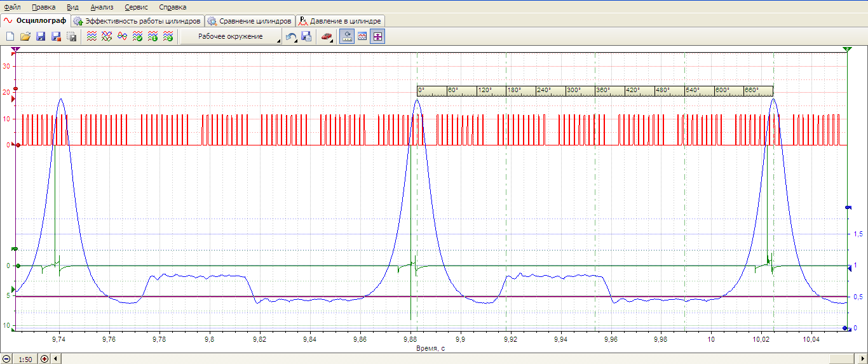
Task: Click the green marker at top-right of chart
Action: (x=846, y=49)
